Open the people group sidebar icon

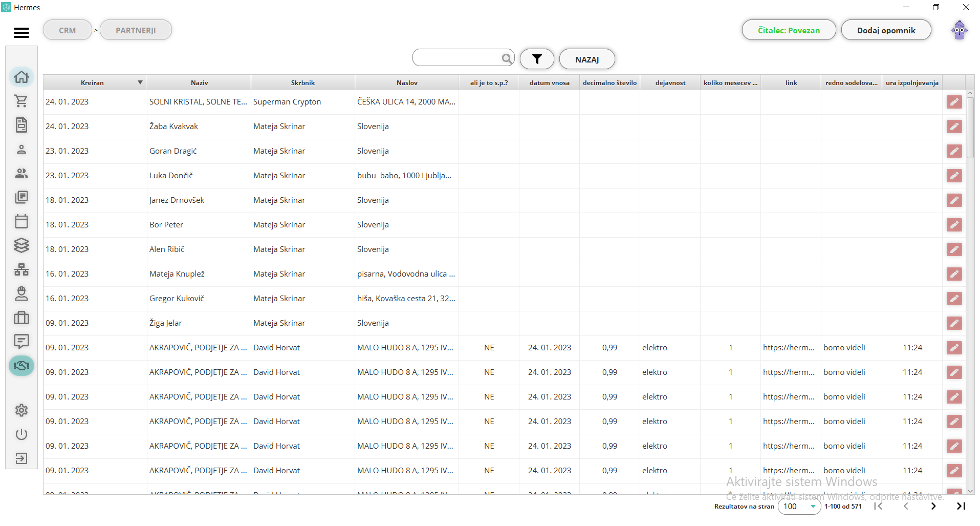pyautogui.click(x=21, y=173)
